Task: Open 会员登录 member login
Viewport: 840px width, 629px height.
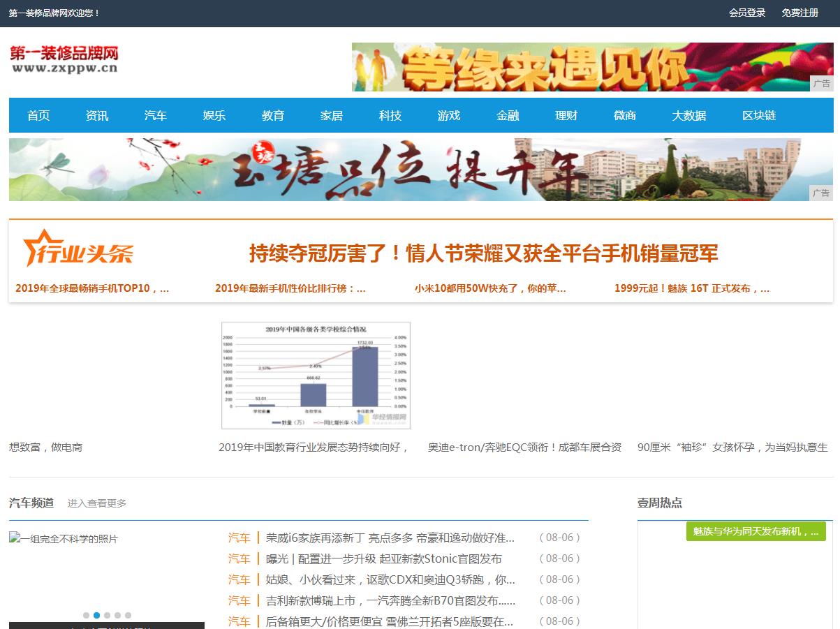Action: click(747, 13)
